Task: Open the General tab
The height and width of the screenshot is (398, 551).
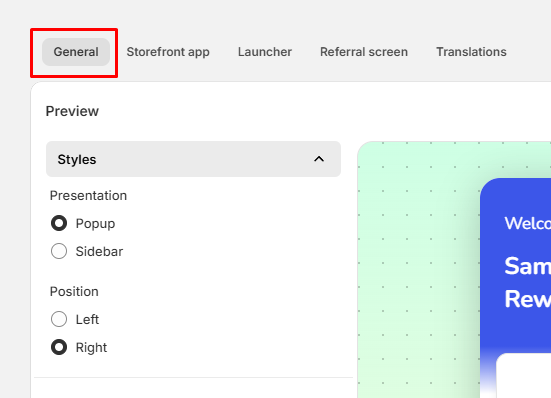Action: 76,52
